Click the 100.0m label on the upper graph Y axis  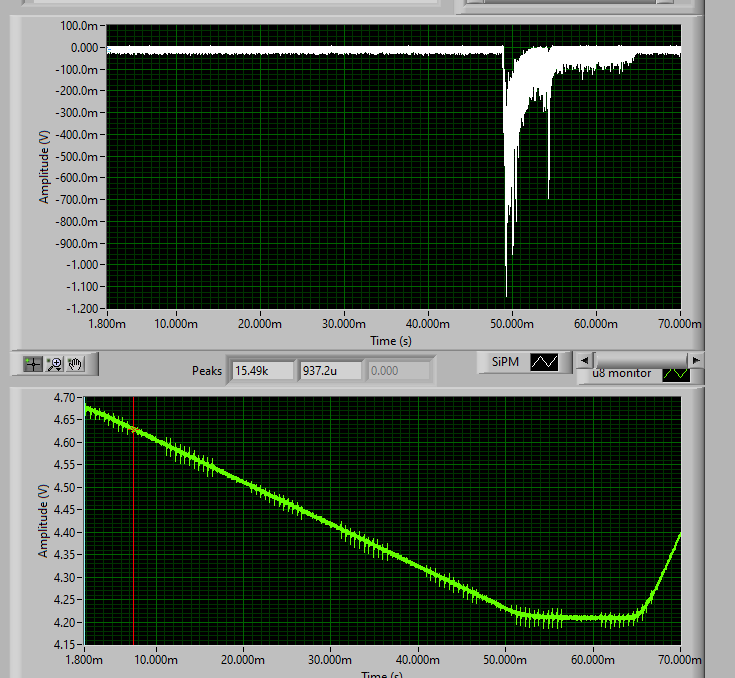(79, 26)
